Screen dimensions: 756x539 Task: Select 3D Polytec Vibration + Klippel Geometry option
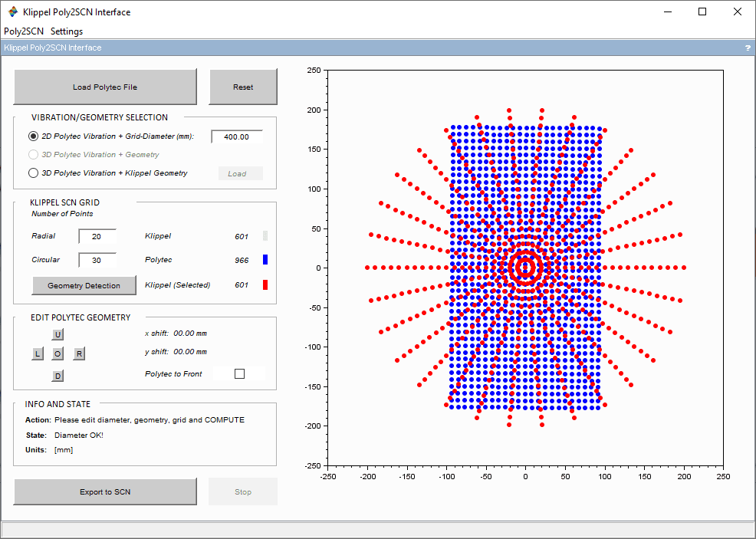[x=33, y=173]
